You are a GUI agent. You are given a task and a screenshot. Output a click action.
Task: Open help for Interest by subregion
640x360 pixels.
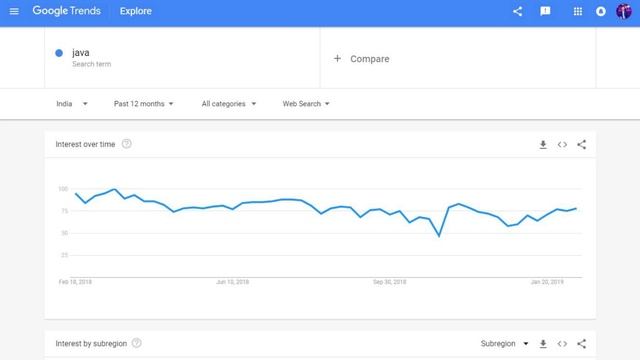click(137, 343)
